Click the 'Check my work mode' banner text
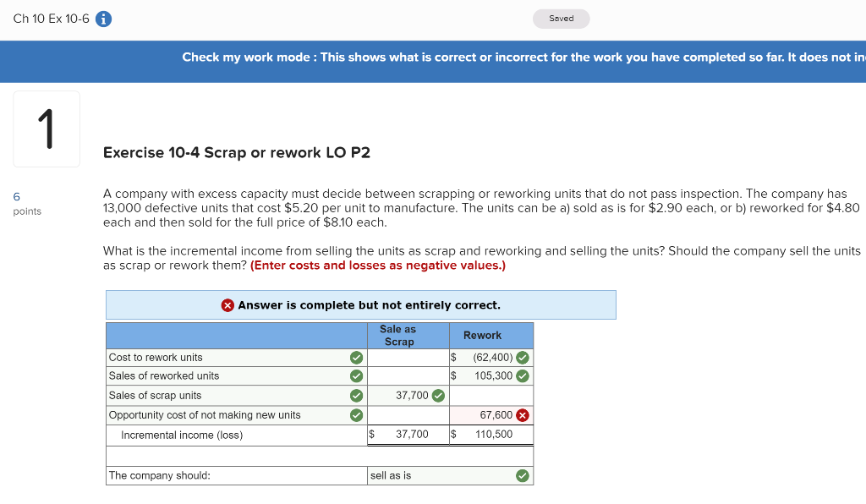This screenshot has height=504, width=866. tap(523, 58)
